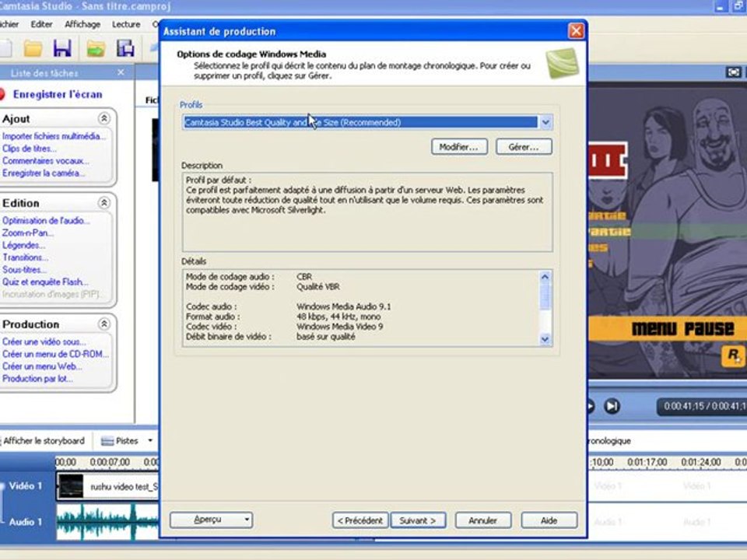The height and width of the screenshot is (560, 747).
Task: Click the 'Windows Media Video 9' detail value
Action: 340,327
